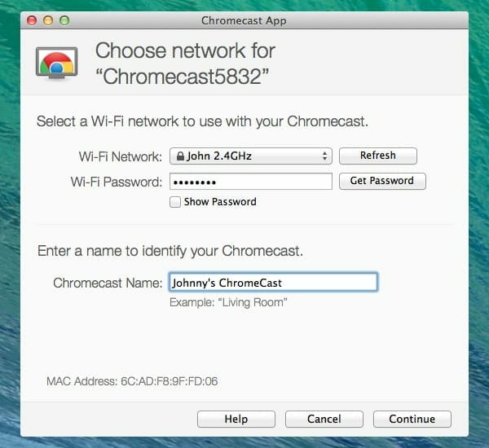Open Help for Chromecast setup
489x448 pixels.
236,419
